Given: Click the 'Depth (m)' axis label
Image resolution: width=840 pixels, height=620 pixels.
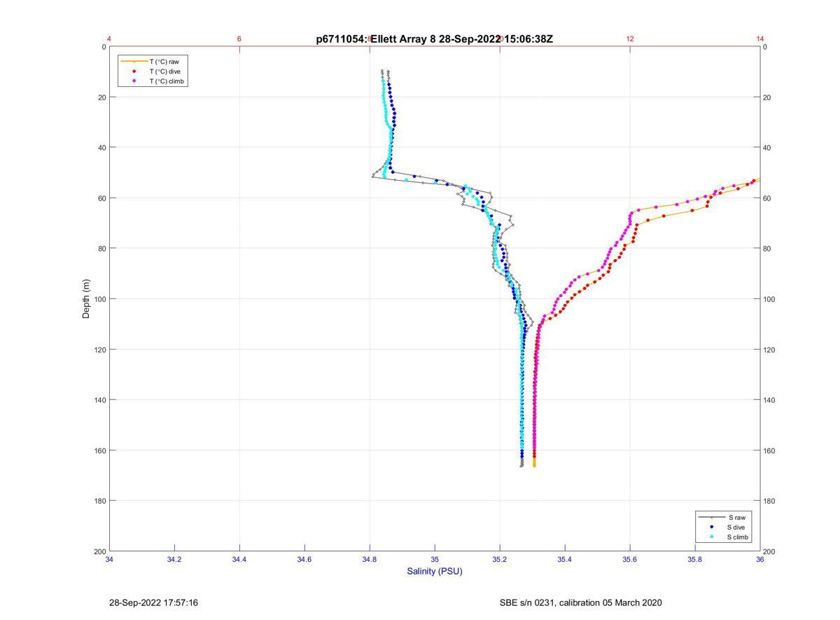Looking at the screenshot, I should (x=86, y=298).
